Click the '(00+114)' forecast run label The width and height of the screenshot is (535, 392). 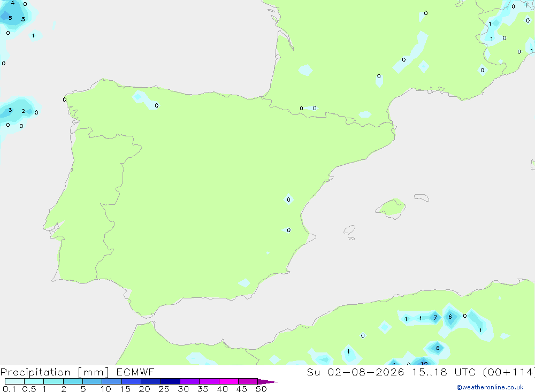[509, 372]
